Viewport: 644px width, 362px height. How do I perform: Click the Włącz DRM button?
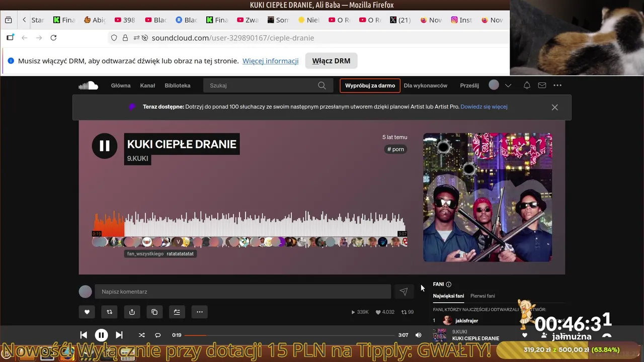point(331,61)
